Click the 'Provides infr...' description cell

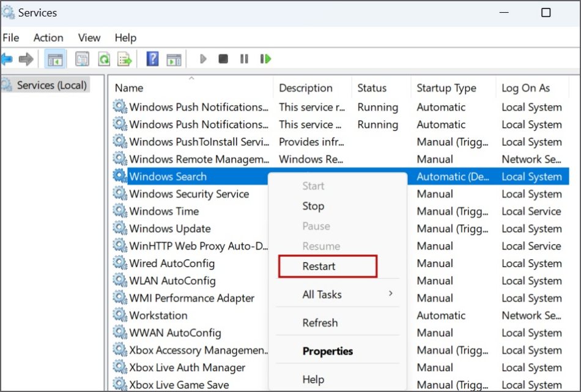pos(312,142)
